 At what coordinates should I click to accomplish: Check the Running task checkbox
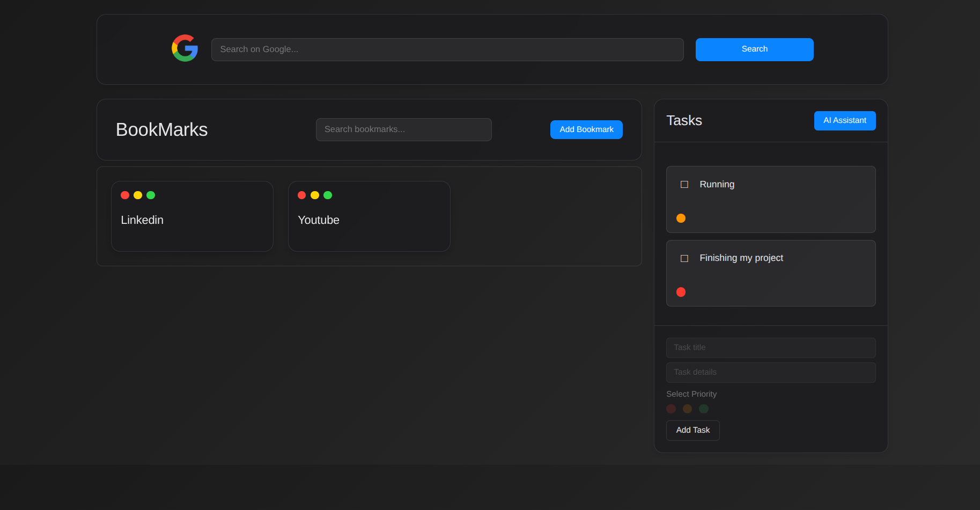(684, 185)
